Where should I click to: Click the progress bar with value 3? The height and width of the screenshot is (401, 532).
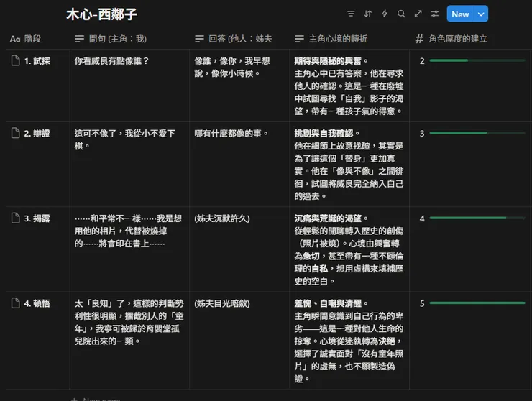(477, 133)
